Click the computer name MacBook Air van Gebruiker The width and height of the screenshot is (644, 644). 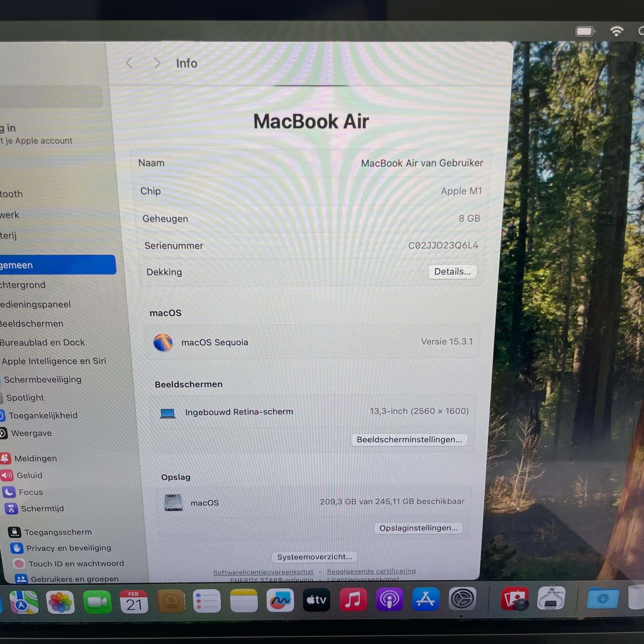(x=422, y=163)
